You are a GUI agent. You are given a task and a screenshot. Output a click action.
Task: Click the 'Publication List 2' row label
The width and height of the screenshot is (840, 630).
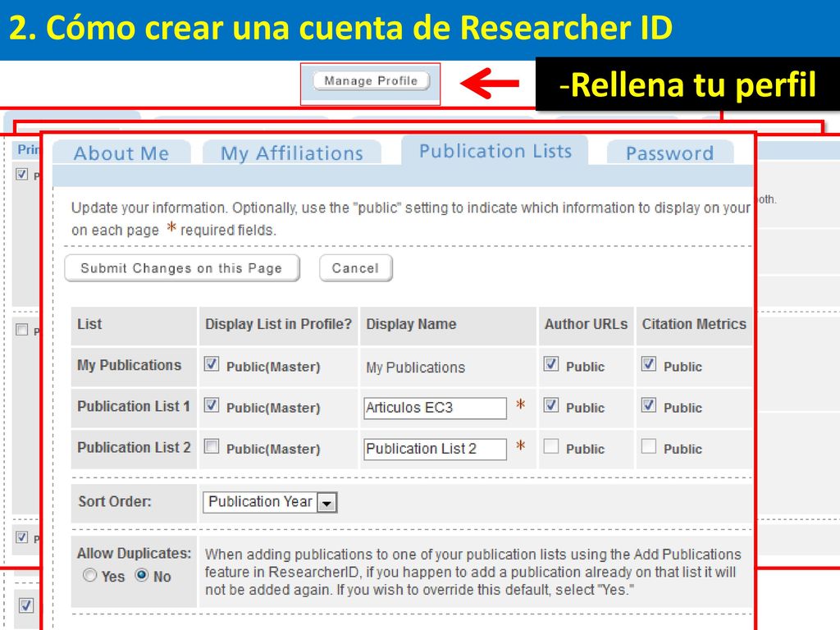(x=134, y=447)
